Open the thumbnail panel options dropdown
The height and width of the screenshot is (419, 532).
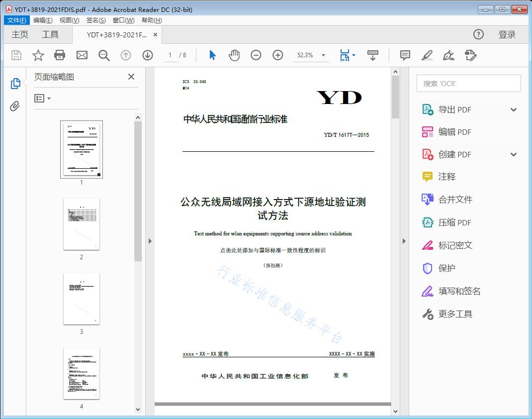(43, 98)
